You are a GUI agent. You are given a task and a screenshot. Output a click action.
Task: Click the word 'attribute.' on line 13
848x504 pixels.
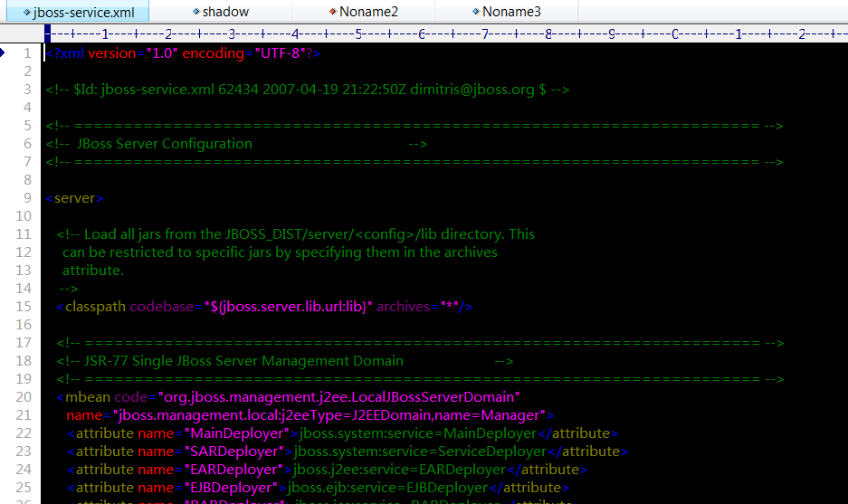click(x=93, y=271)
